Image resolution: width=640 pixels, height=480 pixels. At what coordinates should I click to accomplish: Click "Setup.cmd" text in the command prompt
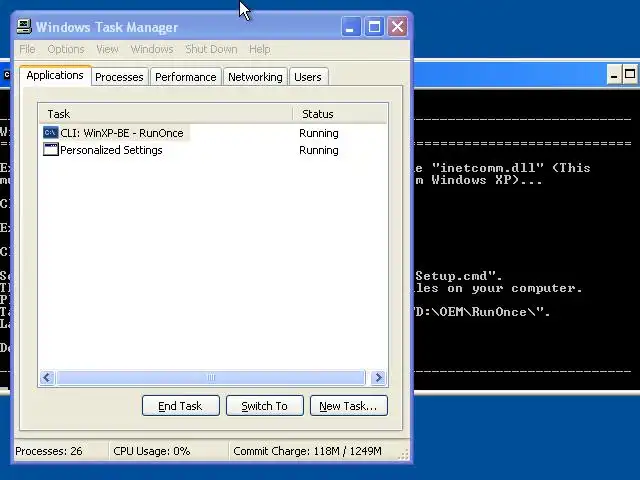pos(451,276)
